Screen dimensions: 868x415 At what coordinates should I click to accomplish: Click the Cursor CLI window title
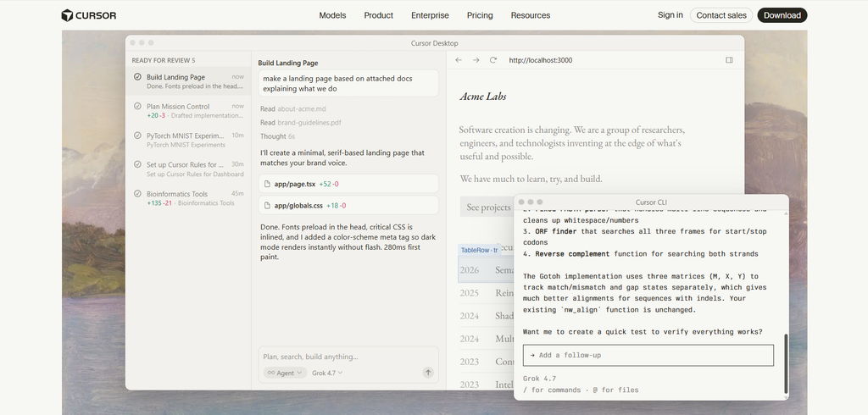(x=651, y=202)
